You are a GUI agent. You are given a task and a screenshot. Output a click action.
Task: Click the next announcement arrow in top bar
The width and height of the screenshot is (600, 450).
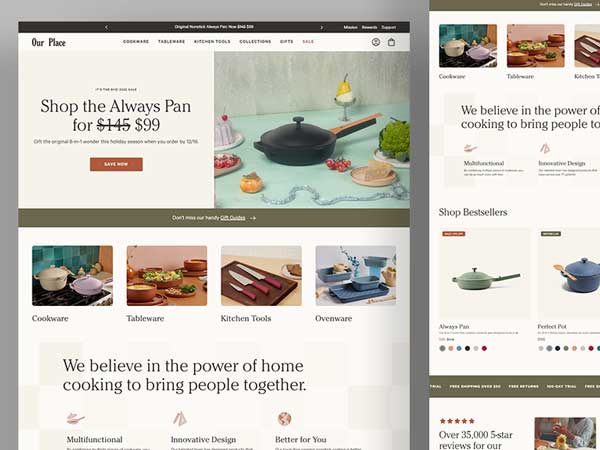321,27
